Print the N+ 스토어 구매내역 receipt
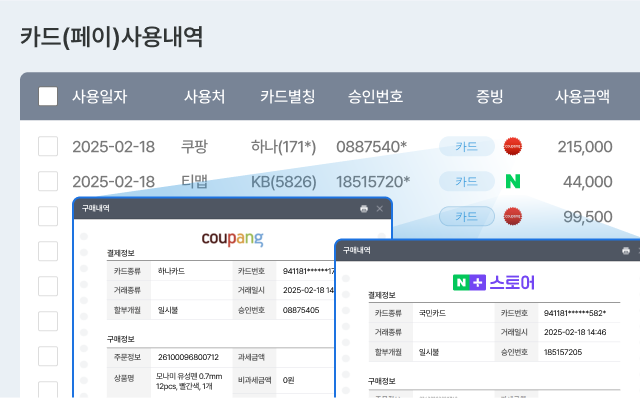Image resolution: width=640 pixels, height=398 pixels. (626, 251)
